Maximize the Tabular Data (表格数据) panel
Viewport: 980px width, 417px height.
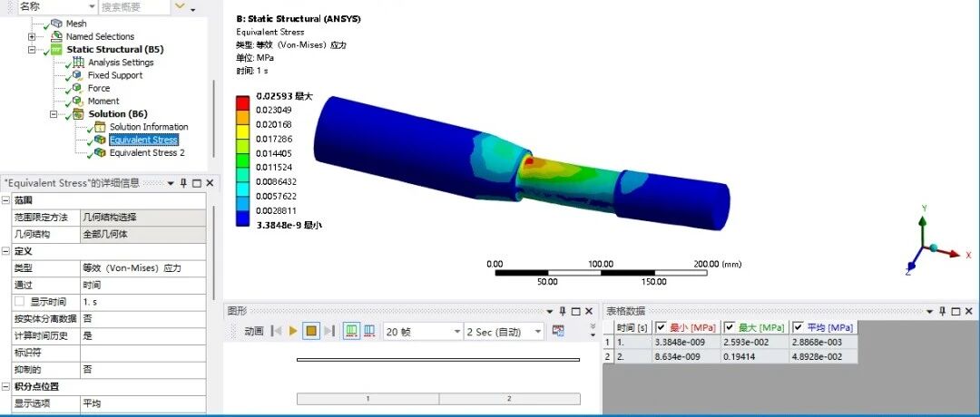pos(955,311)
